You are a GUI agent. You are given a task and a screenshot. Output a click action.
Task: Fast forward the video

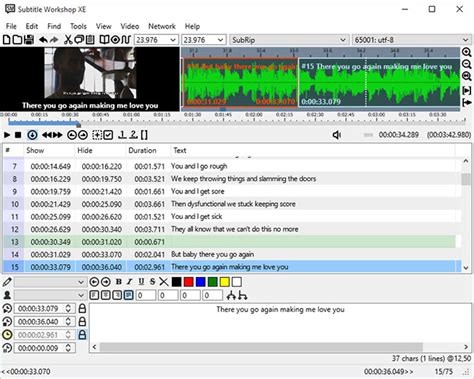(57, 135)
